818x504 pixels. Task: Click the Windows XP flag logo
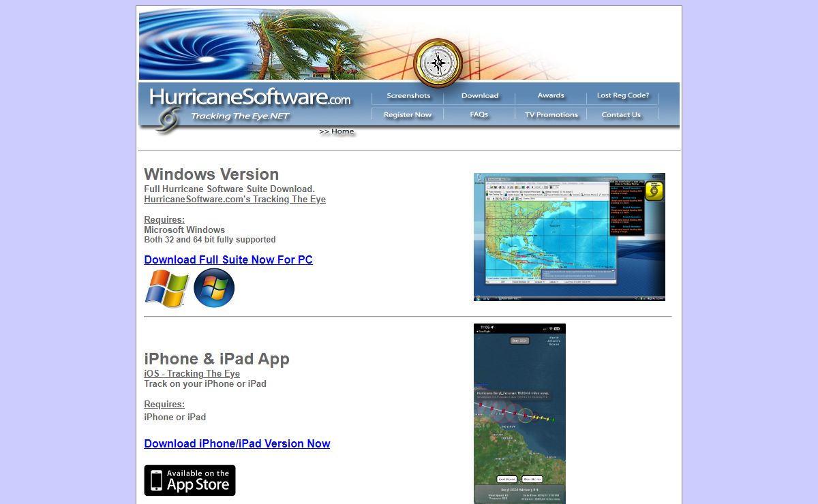(166, 289)
